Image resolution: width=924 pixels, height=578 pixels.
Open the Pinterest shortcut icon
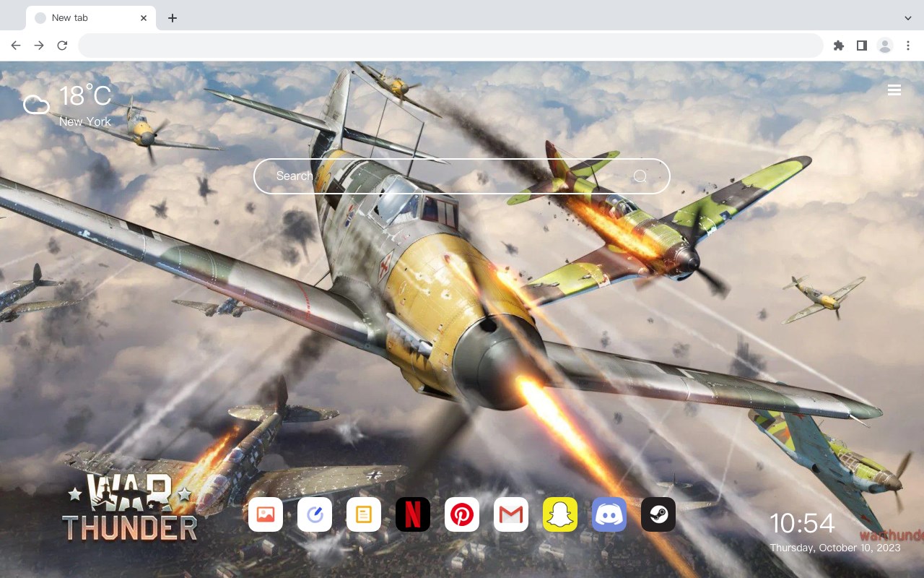462,514
